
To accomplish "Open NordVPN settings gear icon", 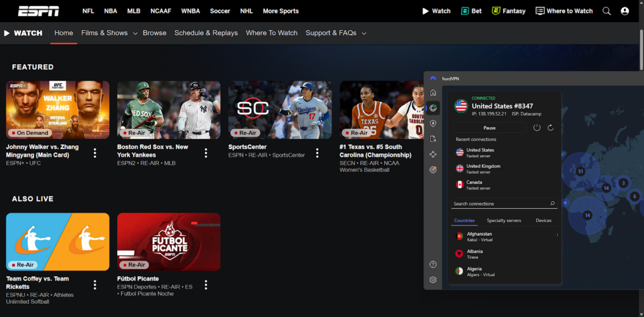I will pos(433,280).
